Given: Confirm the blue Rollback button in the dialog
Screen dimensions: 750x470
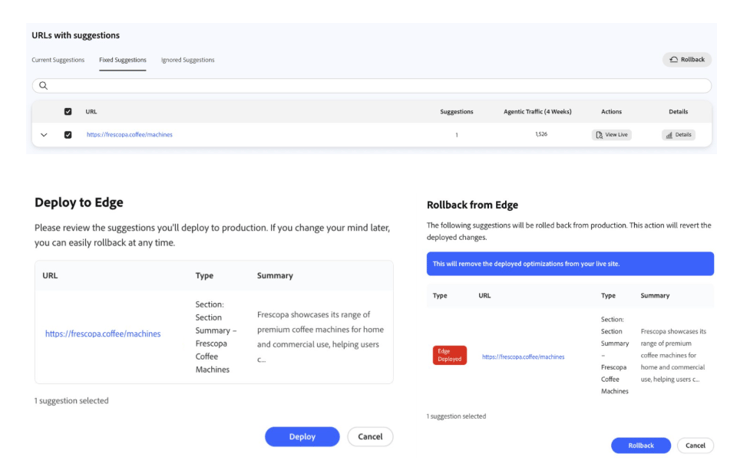Looking at the screenshot, I should 641,446.
